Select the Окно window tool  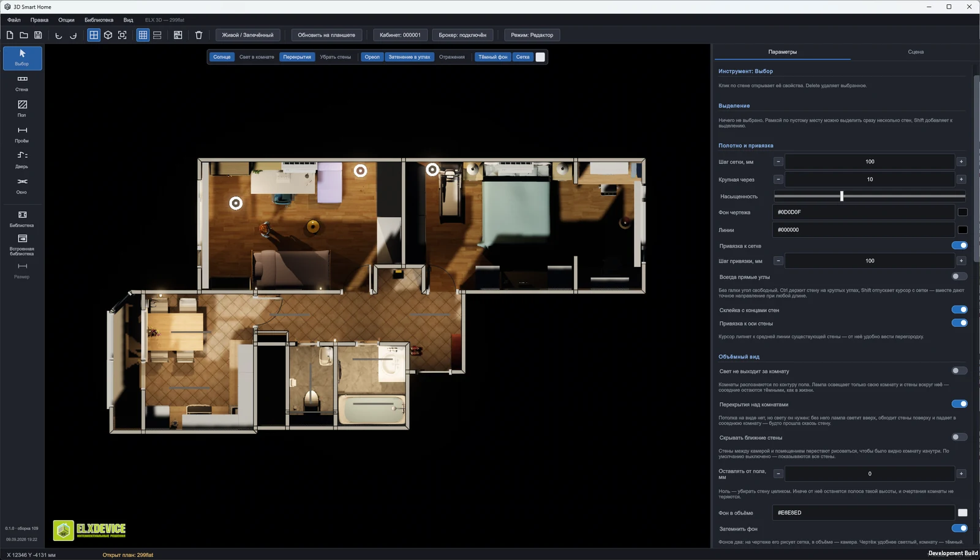(22, 186)
